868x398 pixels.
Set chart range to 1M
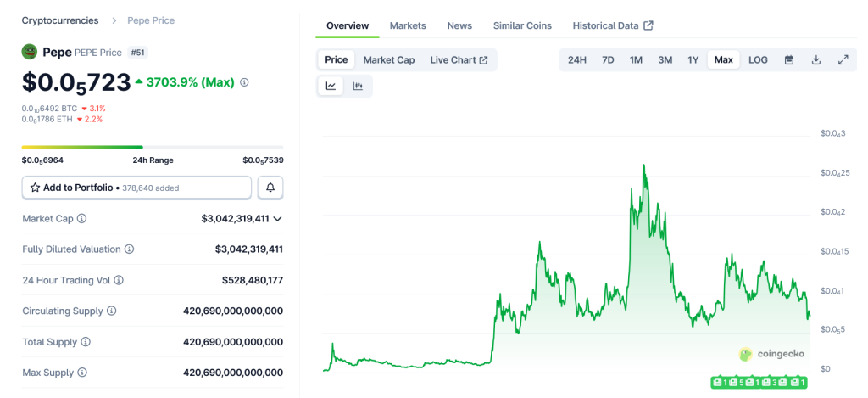636,60
